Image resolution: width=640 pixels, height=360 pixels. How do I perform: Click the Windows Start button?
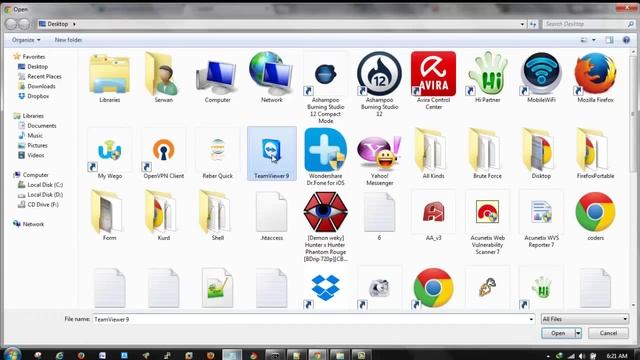[11, 354]
